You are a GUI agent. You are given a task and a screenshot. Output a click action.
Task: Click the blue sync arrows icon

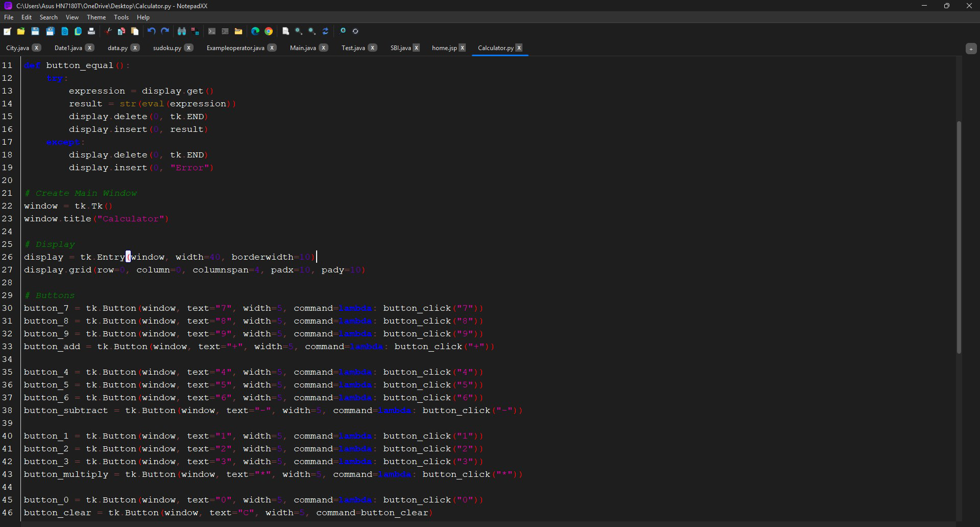(x=325, y=31)
